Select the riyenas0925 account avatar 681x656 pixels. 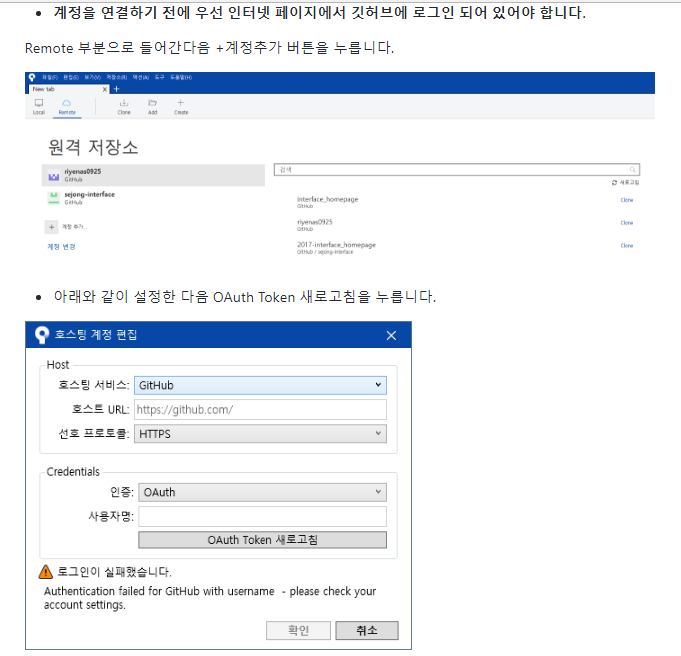pyautogui.click(x=53, y=176)
